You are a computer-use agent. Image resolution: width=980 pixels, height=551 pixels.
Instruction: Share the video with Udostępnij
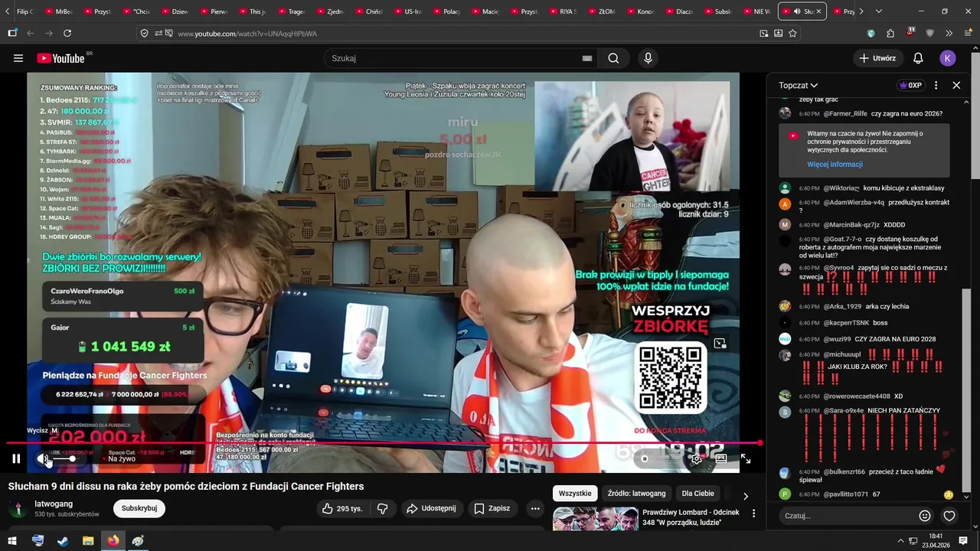[431, 508]
